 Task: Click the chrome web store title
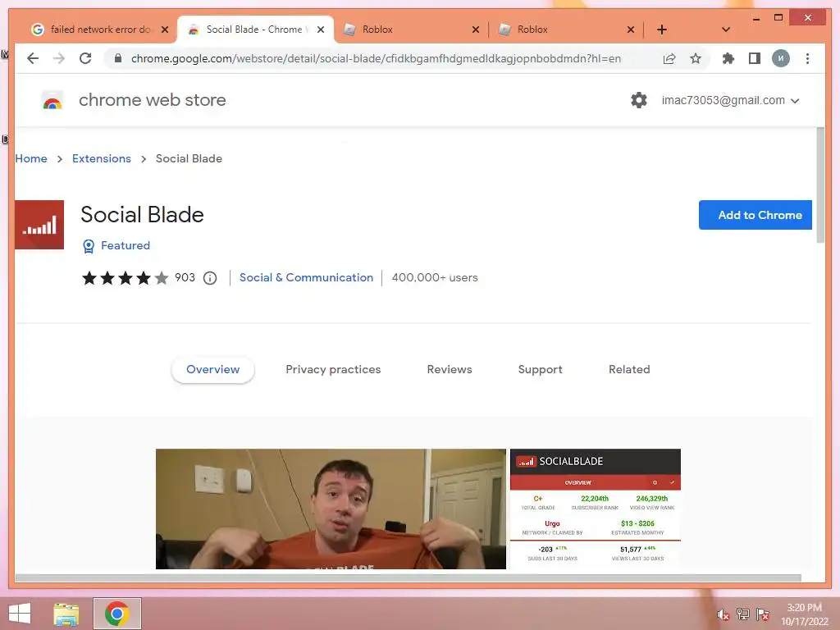152,100
